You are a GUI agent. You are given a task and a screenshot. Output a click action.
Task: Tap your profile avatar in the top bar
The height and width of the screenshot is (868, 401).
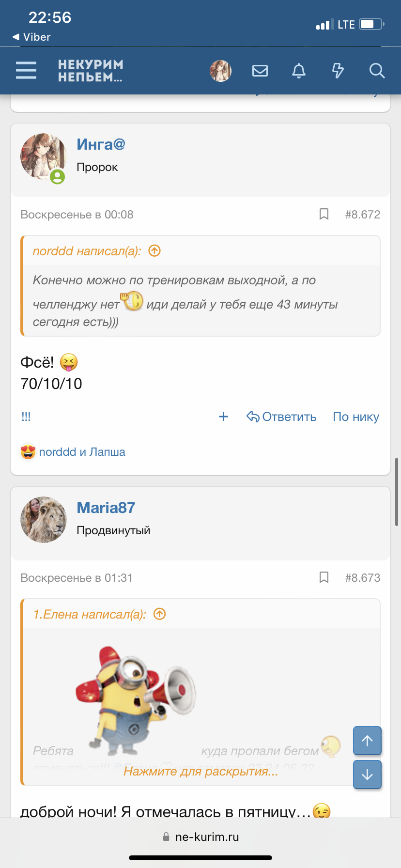coord(220,70)
